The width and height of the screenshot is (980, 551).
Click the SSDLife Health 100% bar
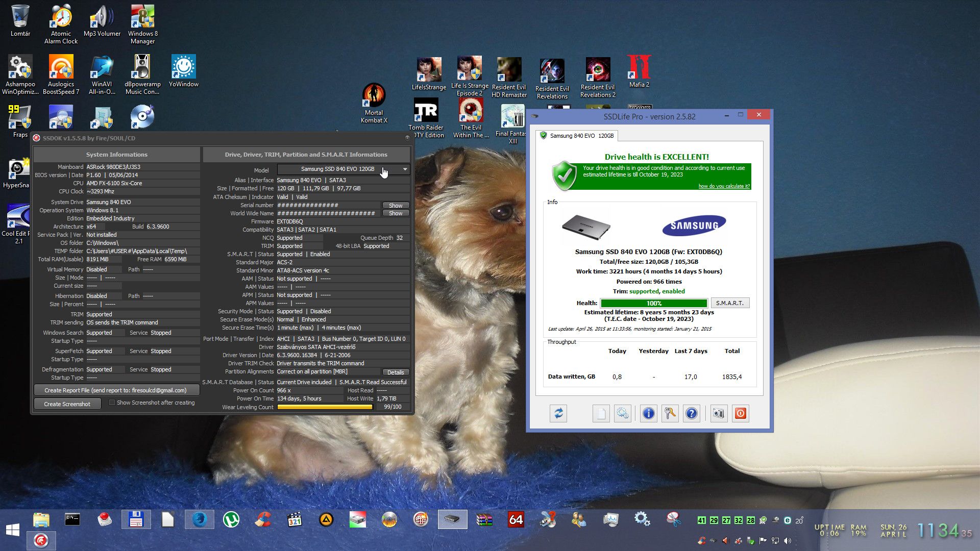point(654,303)
